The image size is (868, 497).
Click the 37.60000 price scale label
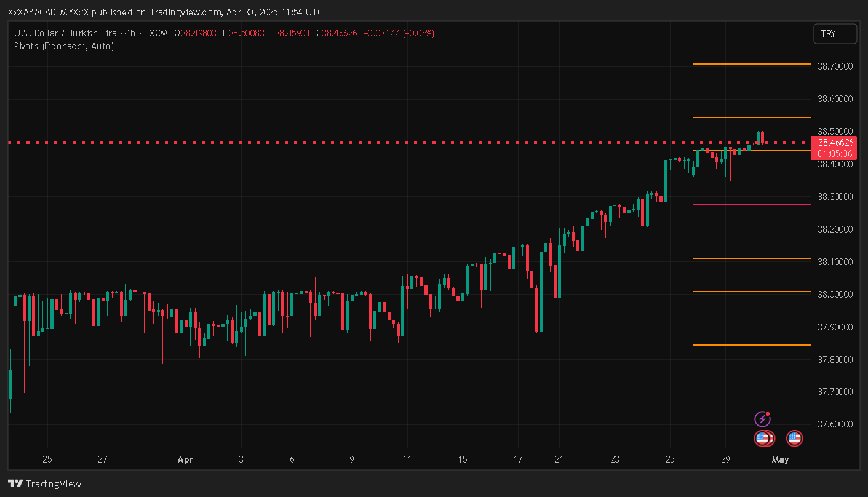834,424
